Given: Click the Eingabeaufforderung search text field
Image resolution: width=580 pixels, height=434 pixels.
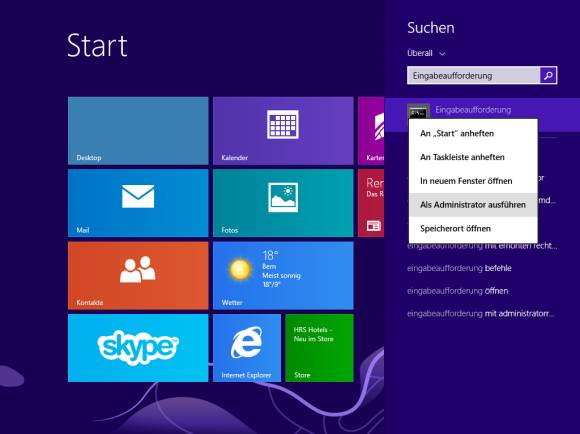Looking at the screenshot, I should tap(473, 75).
